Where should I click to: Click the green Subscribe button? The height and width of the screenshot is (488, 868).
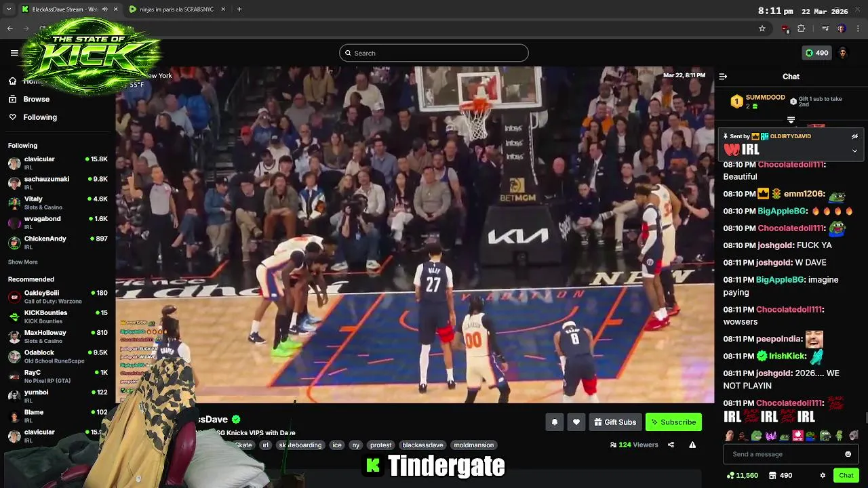tap(673, 422)
